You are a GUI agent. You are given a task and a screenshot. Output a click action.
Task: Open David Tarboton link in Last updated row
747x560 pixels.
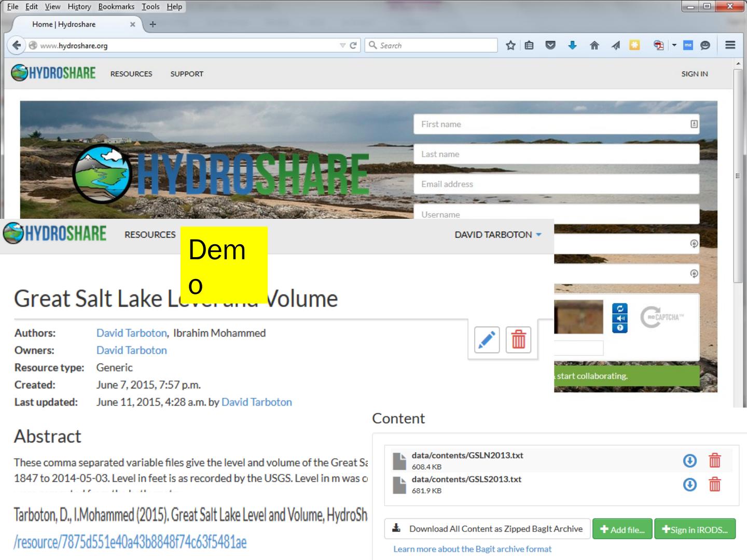(x=256, y=402)
